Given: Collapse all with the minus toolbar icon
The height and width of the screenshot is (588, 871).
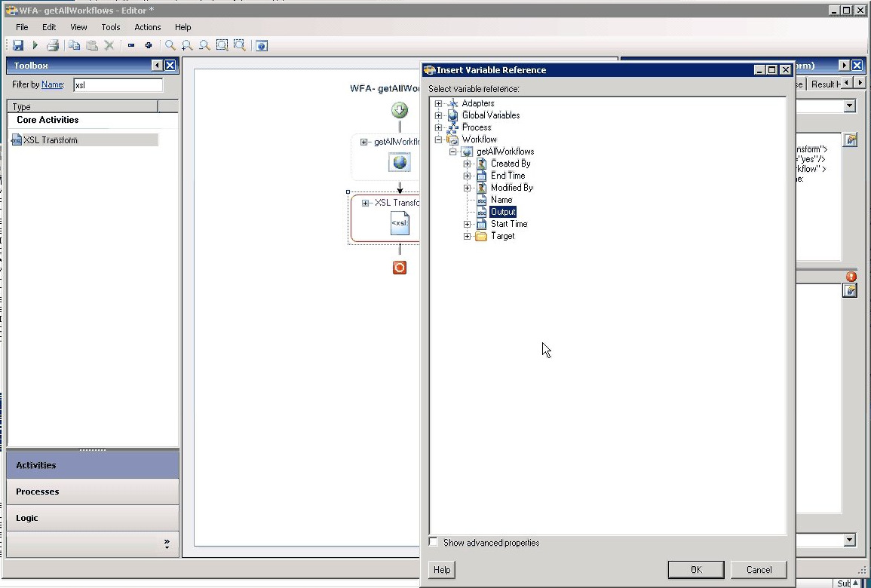Looking at the screenshot, I should (131, 45).
